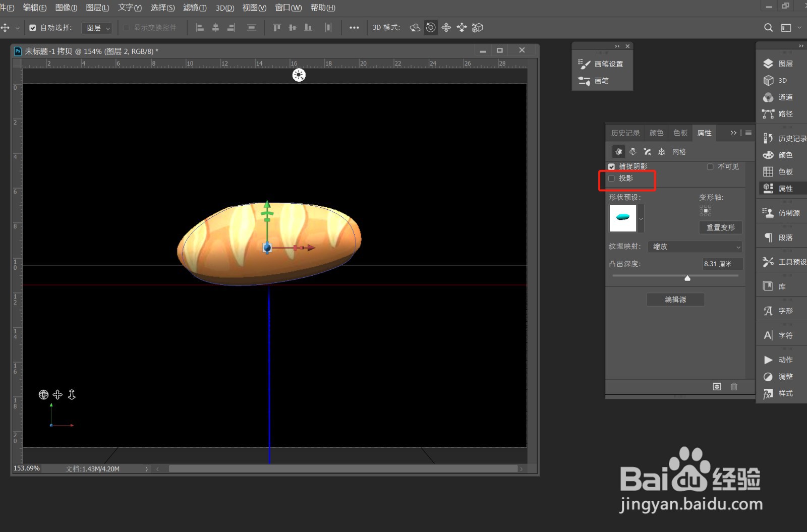Click the Deform icon in 属性 panel

[x=633, y=151]
